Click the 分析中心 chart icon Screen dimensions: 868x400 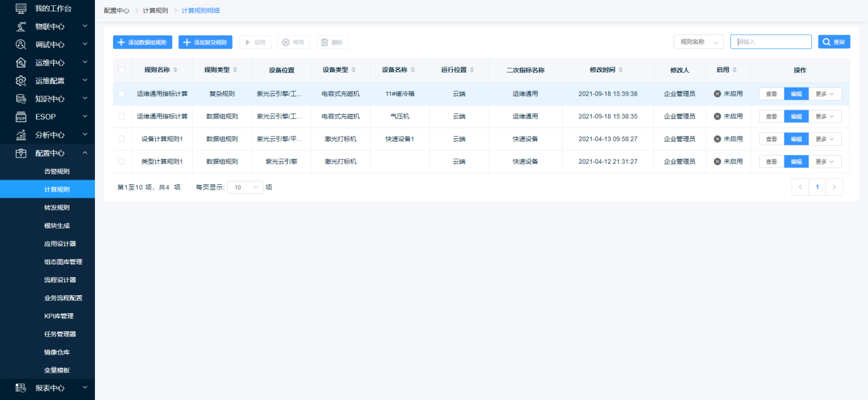click(21, 135)
